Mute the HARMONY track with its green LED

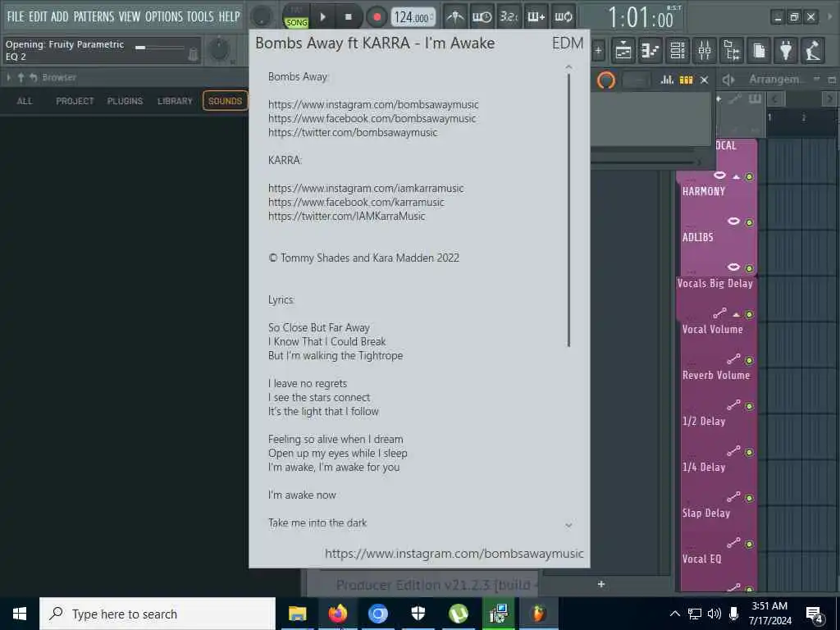pos(749,222)
